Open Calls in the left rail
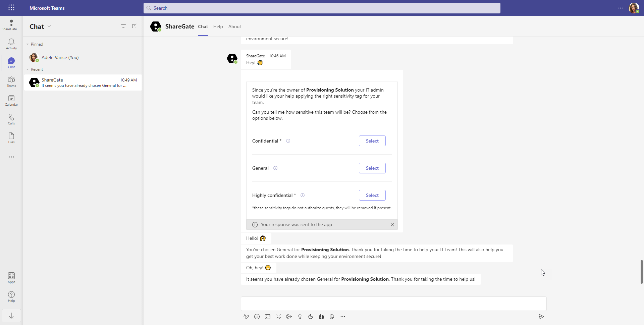Viewport: 644px width, 325px height. click(11, 119)
